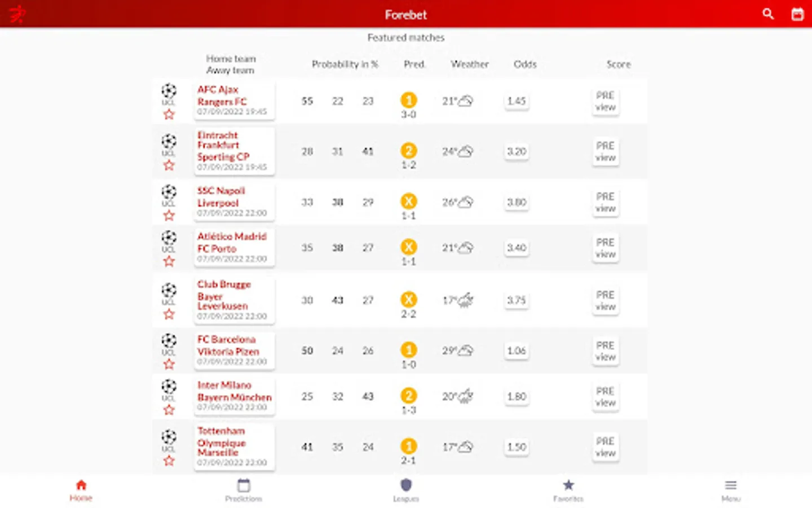Open the calendar icon in header
This screenshot has width=812, height=508.
(797, 14)
